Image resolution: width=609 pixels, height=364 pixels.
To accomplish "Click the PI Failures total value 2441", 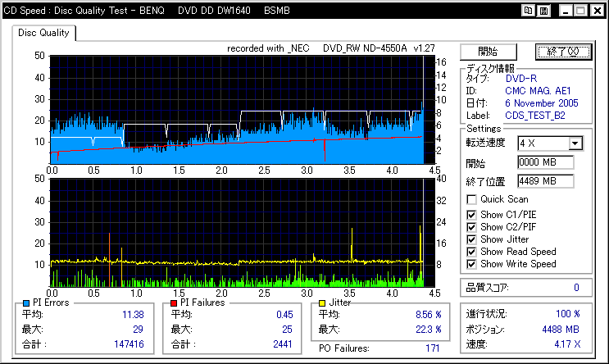I will (282, 344).
